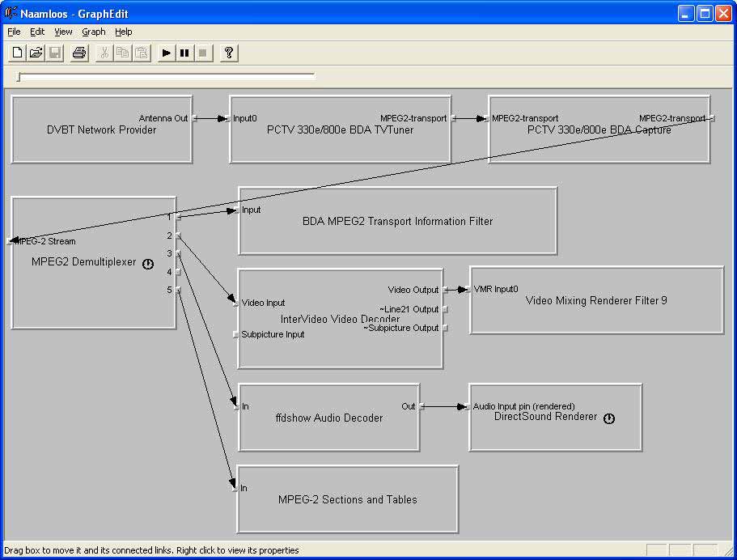Open a graph file via toolbar icon
This screenshot has width=737, height=560.
[36, 53]
